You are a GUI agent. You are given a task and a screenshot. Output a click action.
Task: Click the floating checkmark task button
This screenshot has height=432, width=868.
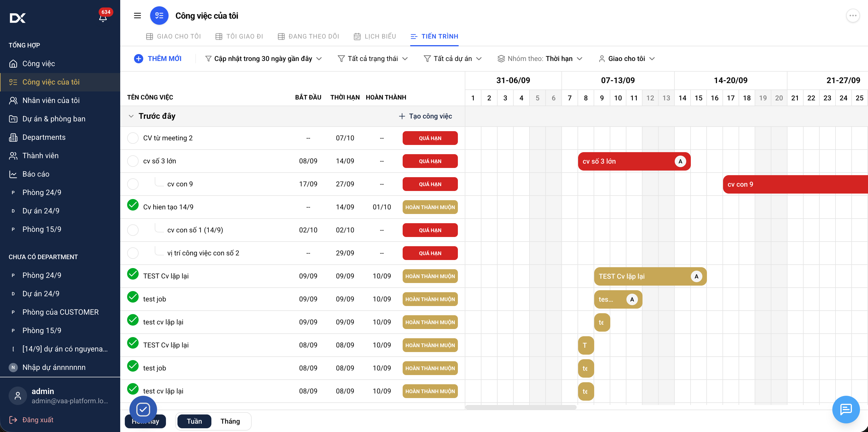(143, 410)
